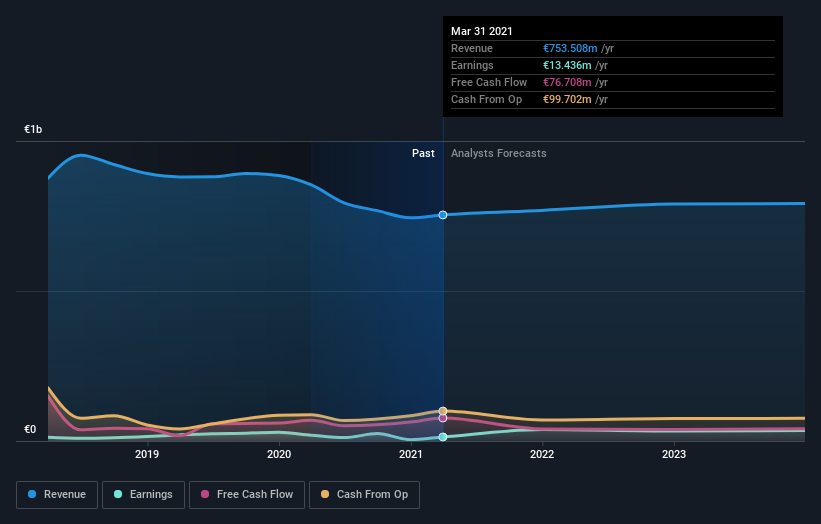Toggle the Free Cash Flow legend button
Screen dimensions: 821x524
pos(247,495)
